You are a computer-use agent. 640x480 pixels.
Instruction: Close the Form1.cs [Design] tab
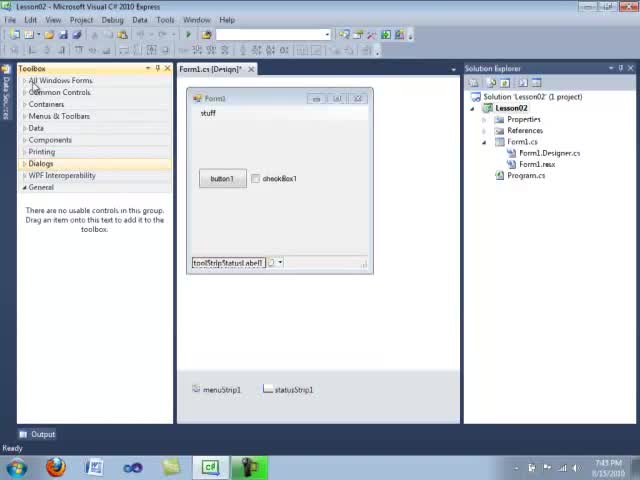[251, 69]
